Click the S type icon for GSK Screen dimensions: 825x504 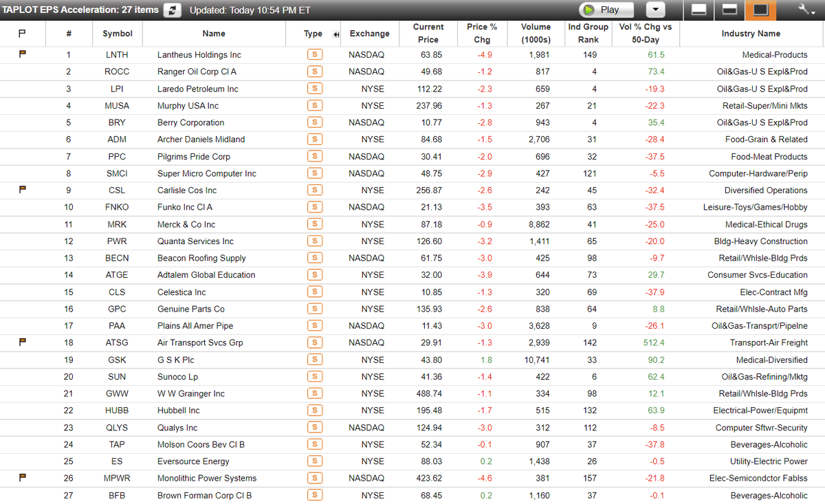coord(315,360)
